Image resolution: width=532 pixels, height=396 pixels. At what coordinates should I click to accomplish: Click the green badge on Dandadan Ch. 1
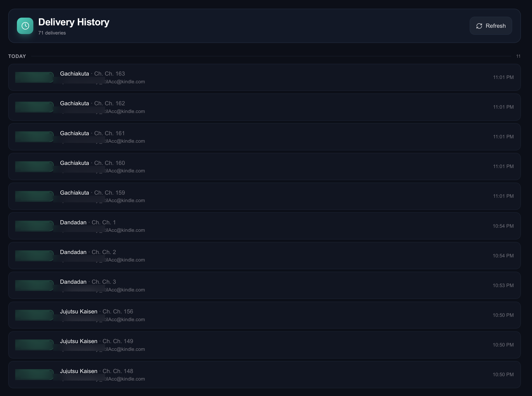click(34, 226)
